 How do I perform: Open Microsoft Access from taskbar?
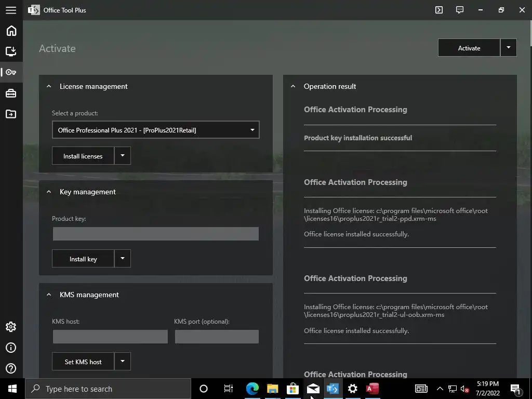(372, 389)
